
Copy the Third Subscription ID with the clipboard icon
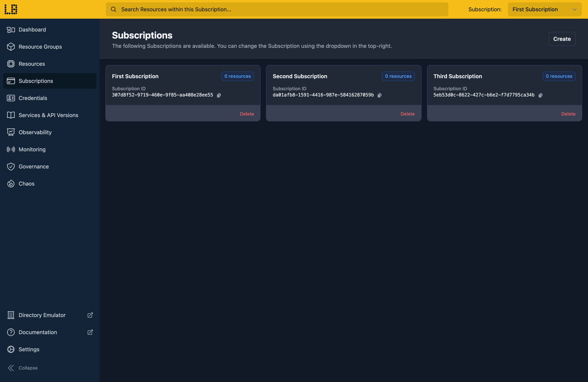tap(540, 95)
